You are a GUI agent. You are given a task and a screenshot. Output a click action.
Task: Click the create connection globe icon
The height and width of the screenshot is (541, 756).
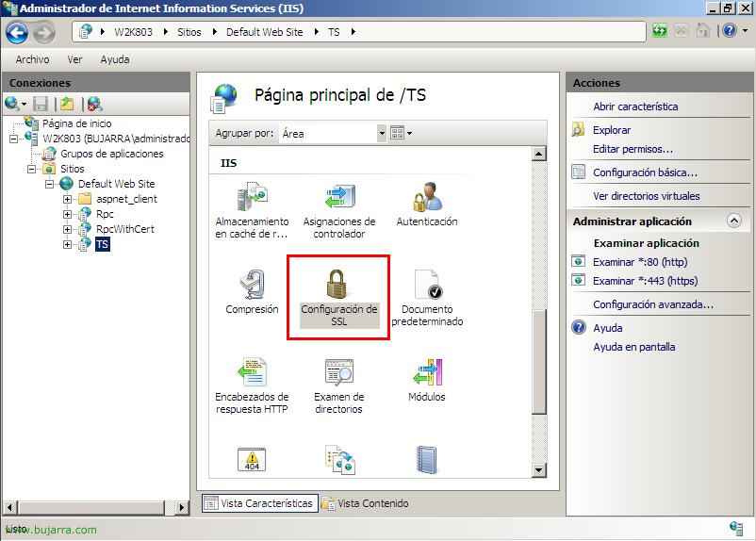click(11, 103)
